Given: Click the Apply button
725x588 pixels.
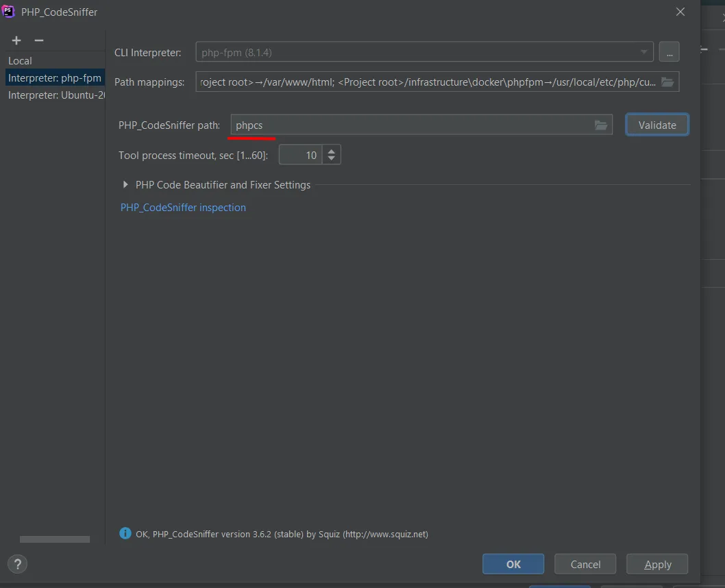Looking at the screenshot, I should 657,564.
